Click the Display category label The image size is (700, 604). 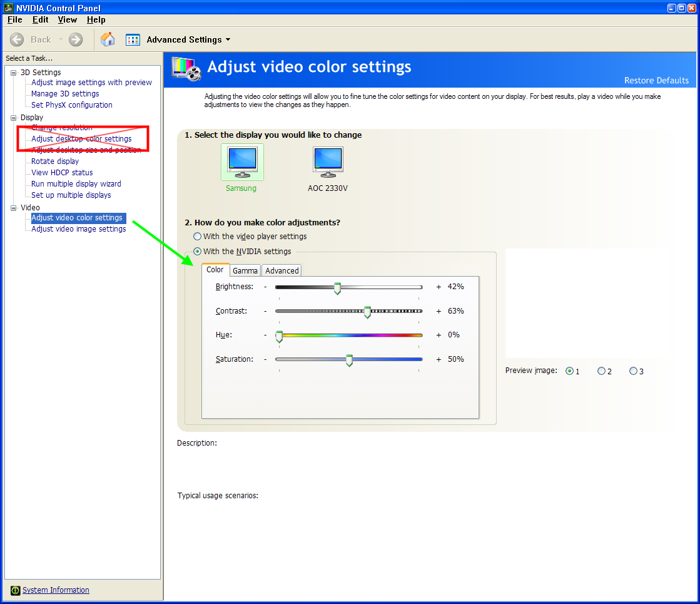click(32, 118)
